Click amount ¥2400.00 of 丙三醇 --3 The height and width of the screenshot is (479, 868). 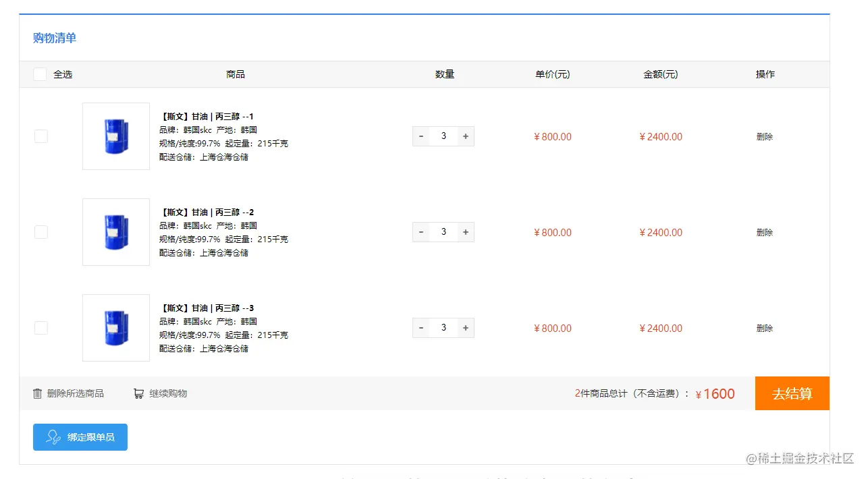coord(661,329)
